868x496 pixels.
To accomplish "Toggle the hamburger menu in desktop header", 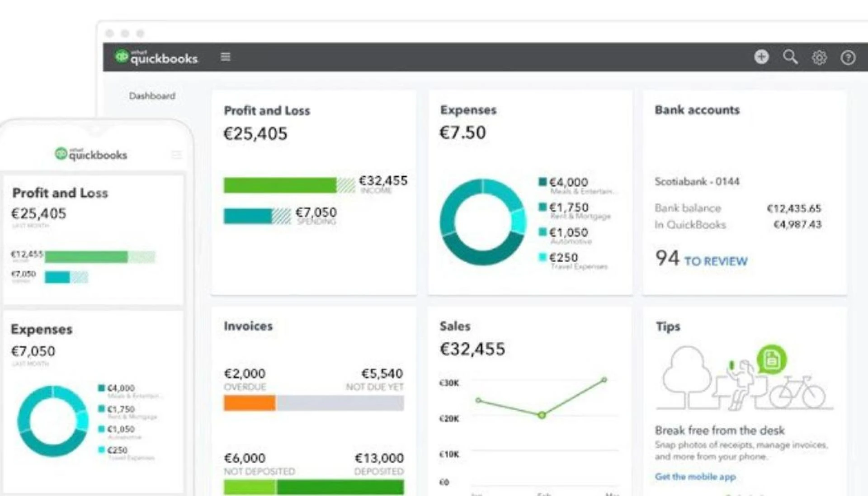I will (225, 57).
